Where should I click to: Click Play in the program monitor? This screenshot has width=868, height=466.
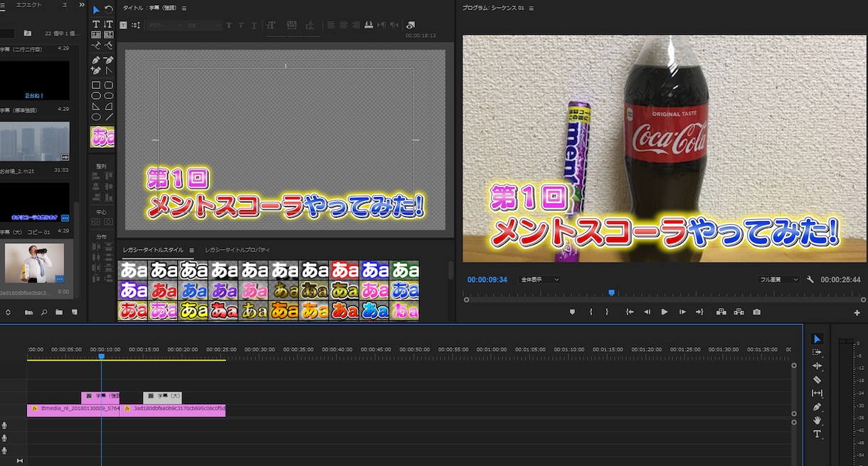pyautogui.click(x=665, y=312)
